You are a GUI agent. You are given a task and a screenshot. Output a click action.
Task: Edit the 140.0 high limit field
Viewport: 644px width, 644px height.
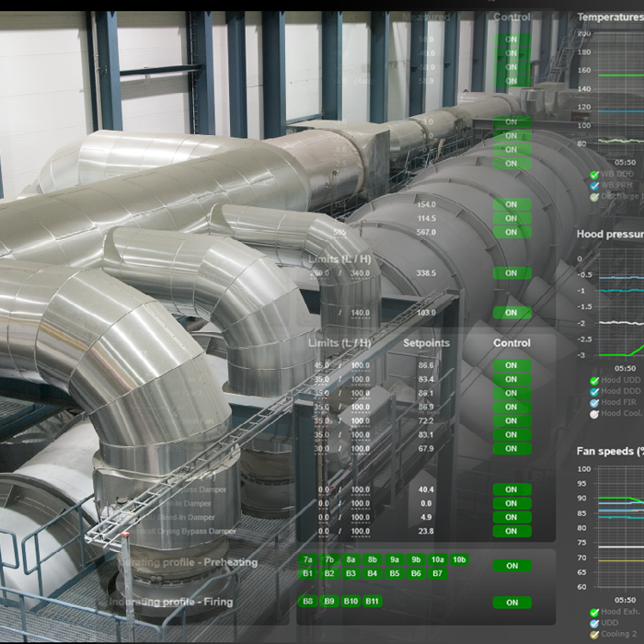click(x=361, y=313)
